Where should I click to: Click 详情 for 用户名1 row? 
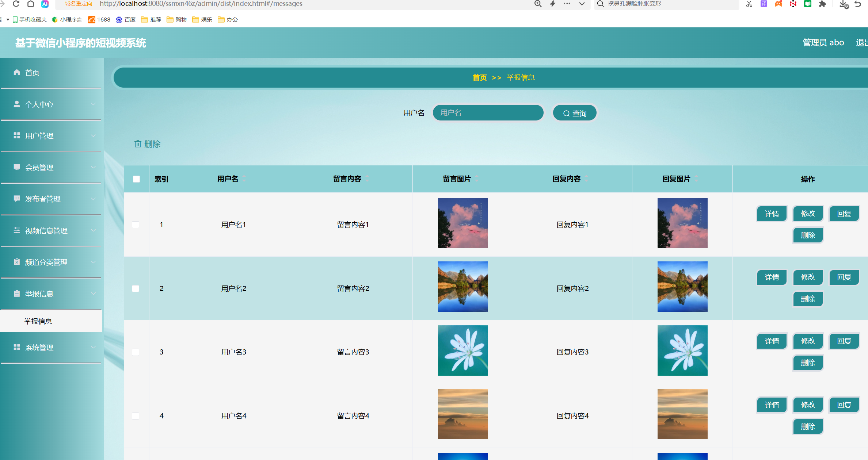(x=772, y=214)
